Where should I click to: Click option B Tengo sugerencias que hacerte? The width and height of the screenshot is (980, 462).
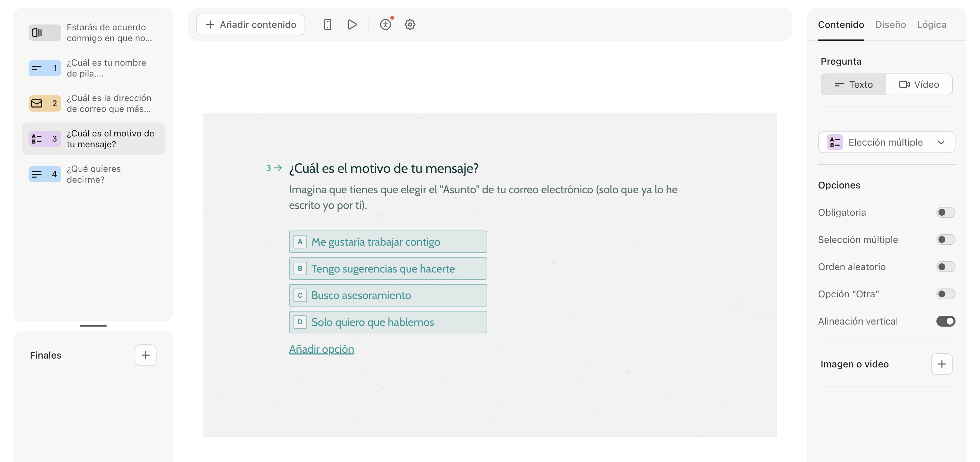tap(387, 268)
